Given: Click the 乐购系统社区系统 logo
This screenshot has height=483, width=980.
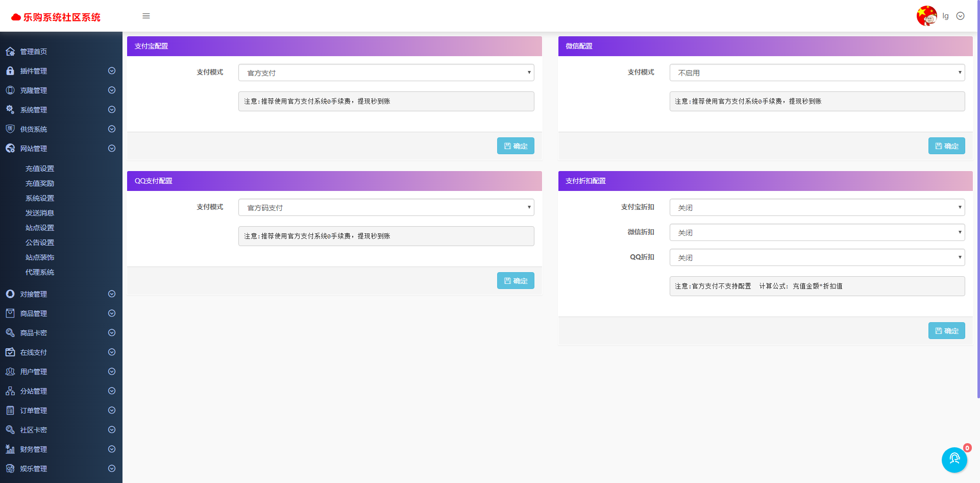Looking at the screenshot, I should (56, 16).
